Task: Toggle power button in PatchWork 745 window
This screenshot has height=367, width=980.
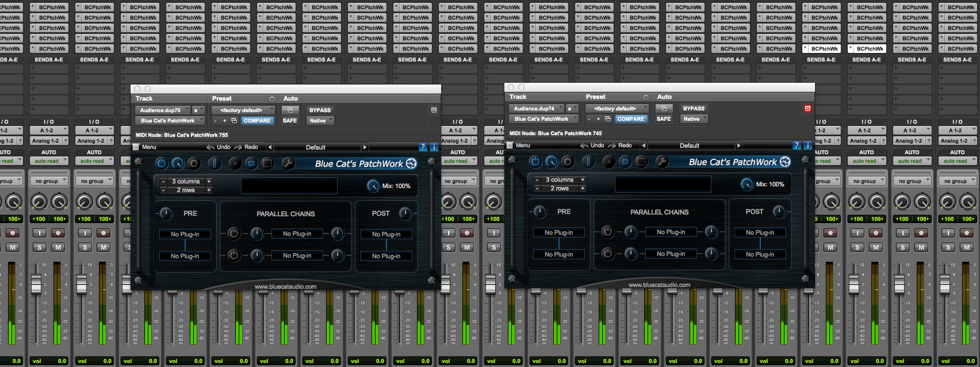Action: (x=535, y=162)
